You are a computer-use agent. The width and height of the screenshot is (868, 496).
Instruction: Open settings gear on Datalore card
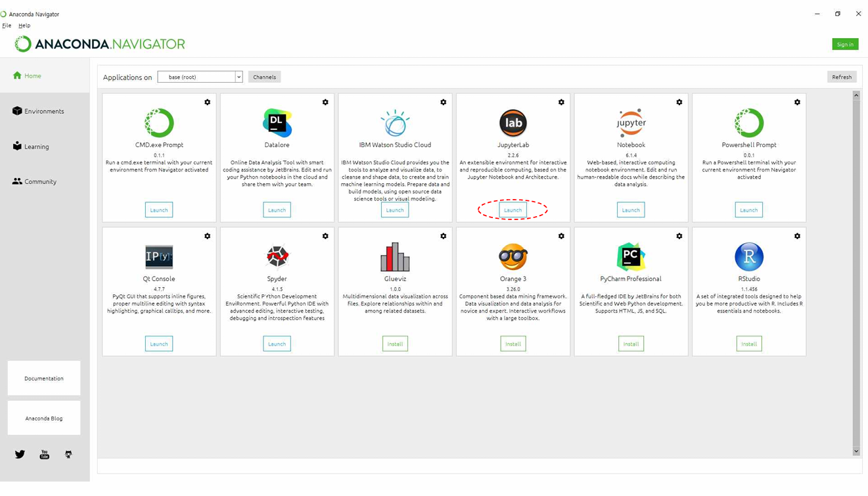[x=325, y=102]
